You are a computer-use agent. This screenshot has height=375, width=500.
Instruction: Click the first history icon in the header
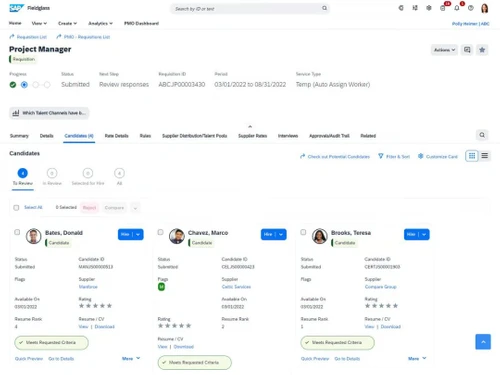401,8
